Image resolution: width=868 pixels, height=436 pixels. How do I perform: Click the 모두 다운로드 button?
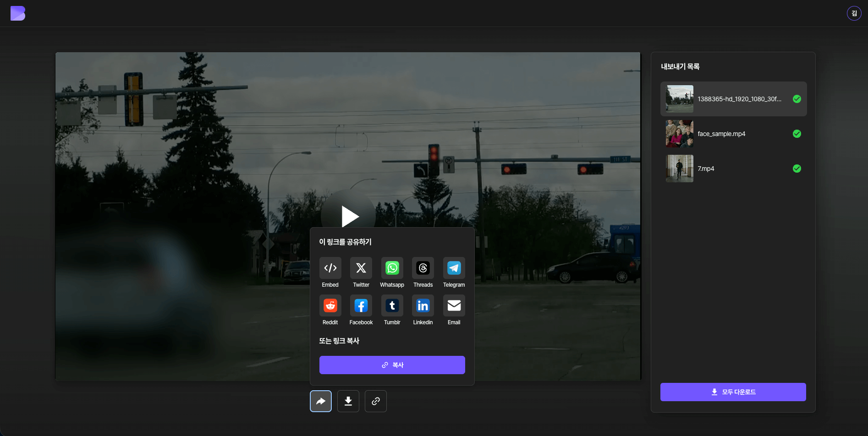point(733,392)
